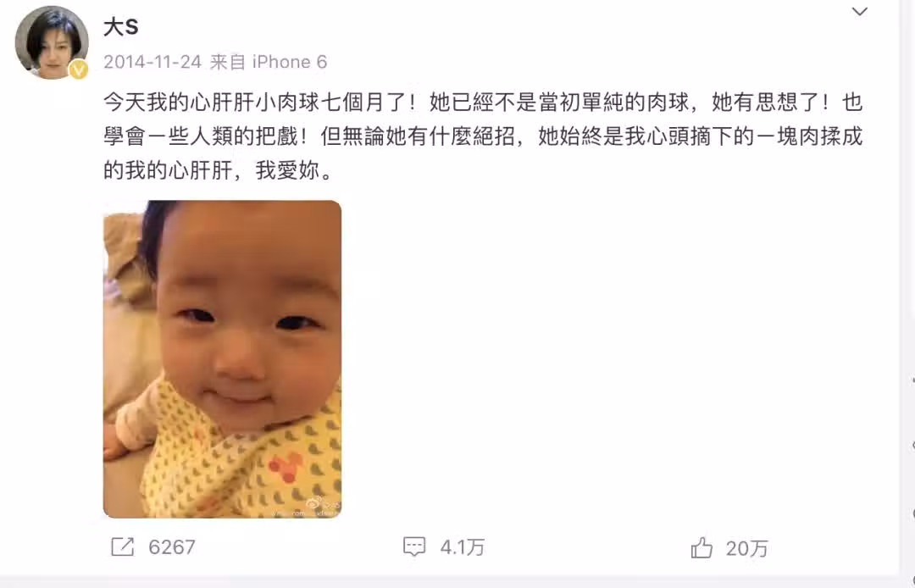Click the yellow verified V badge

click(78, 70)
